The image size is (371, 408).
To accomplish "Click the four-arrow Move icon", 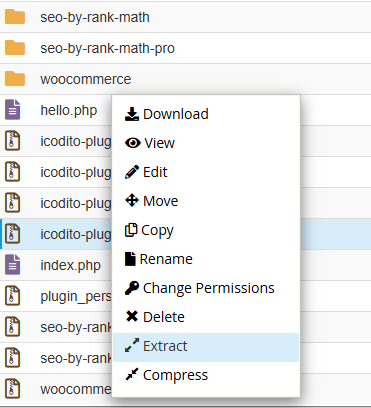I will click(x=132, y=201).
